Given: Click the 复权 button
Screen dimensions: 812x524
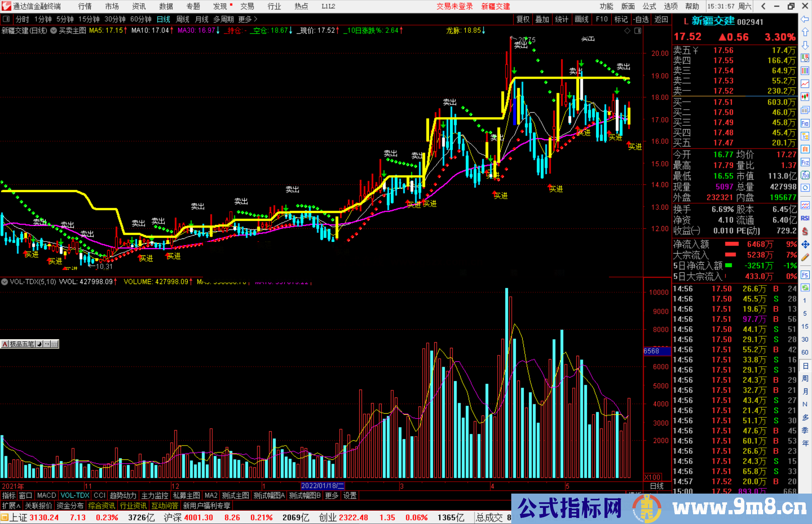Looking at the screenshot, I should tap(523, 19).
